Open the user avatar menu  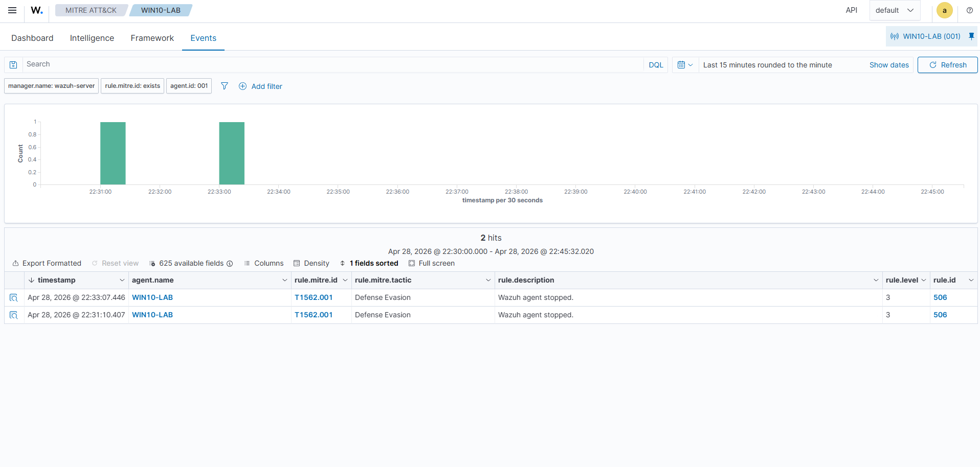tap(944, 10)
